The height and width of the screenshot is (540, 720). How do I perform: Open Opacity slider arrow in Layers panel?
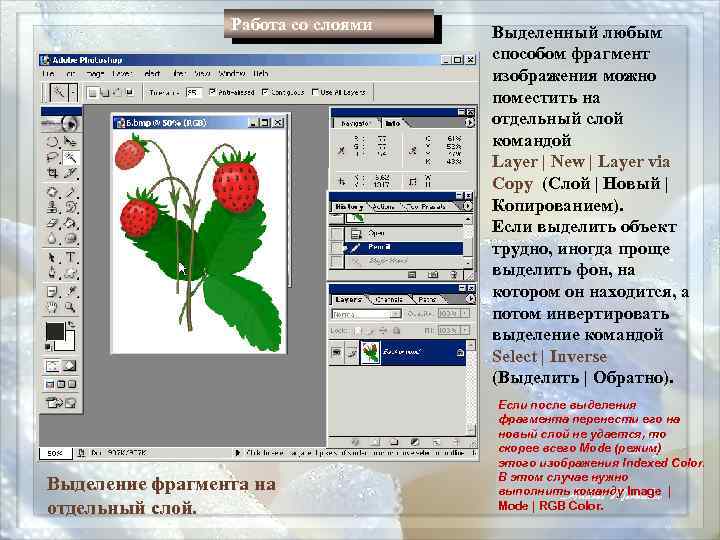pos(465,314)
